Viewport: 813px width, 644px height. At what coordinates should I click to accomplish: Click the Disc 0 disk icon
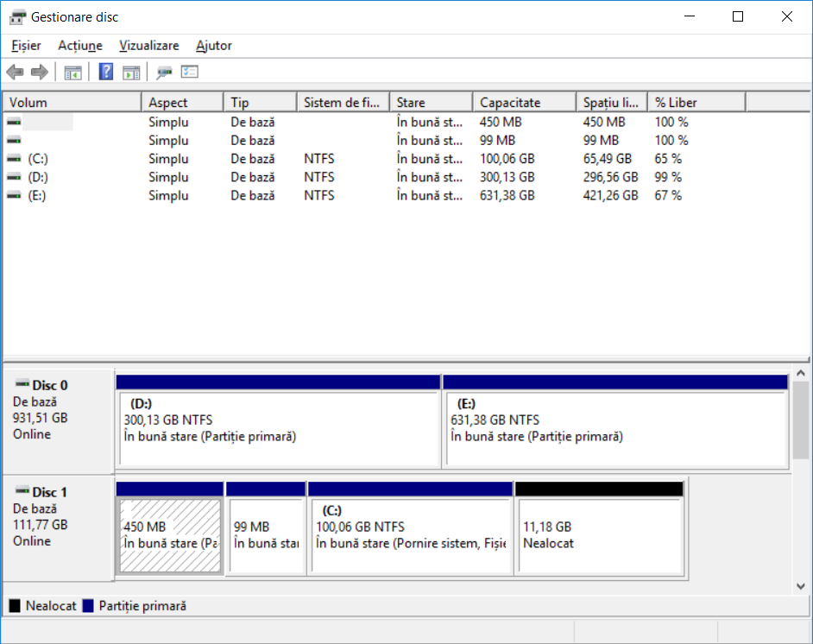coord(22,384)
